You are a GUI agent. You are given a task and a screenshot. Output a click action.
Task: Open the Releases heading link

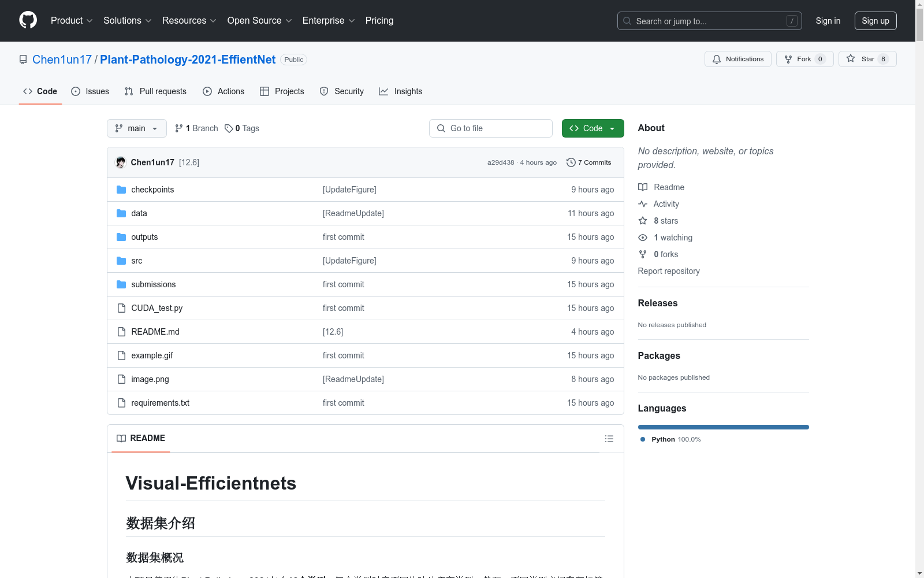point(658,303)
